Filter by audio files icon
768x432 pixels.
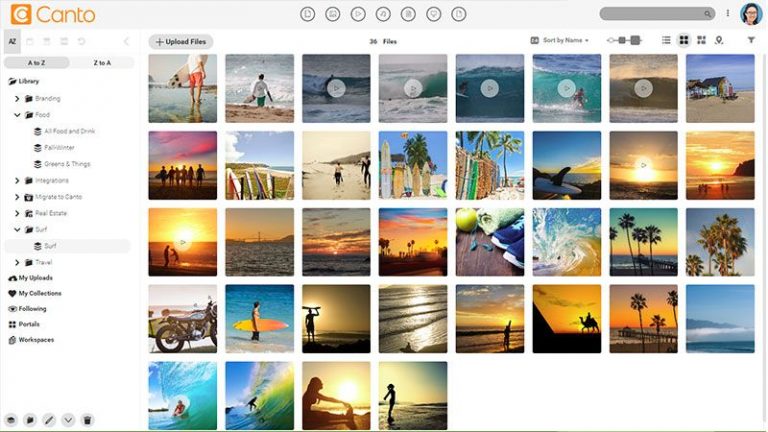383,14
